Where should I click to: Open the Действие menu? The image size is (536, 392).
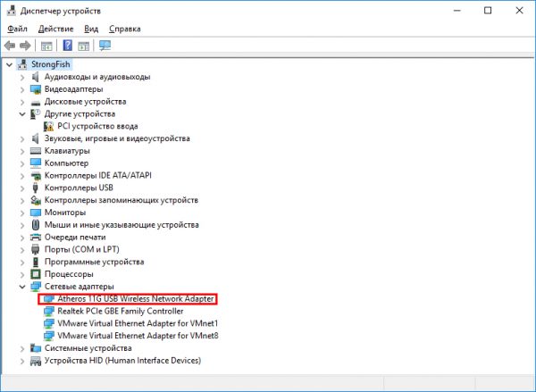point(55,29)
